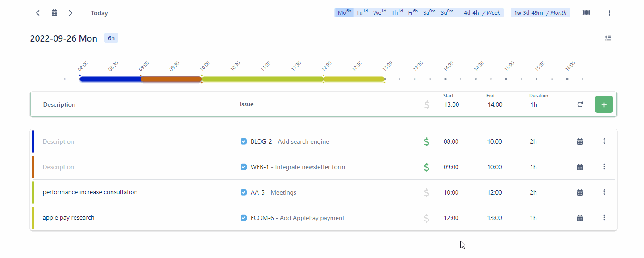Open calendar icon for BLOG-2 entry
The height and width of the screenshot is (258, 644).
click(x=580, y=141)
